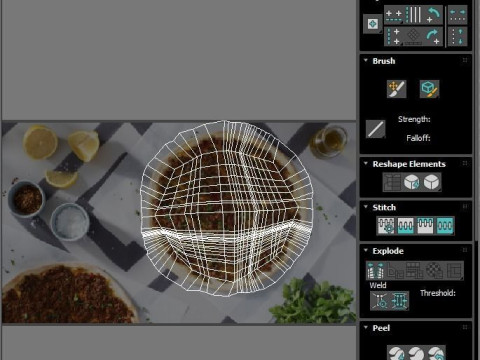Image resolution: width=480 pixels, height=360 pixels.
Task: Click the Strength: label
Action: [x=414, y=119]
